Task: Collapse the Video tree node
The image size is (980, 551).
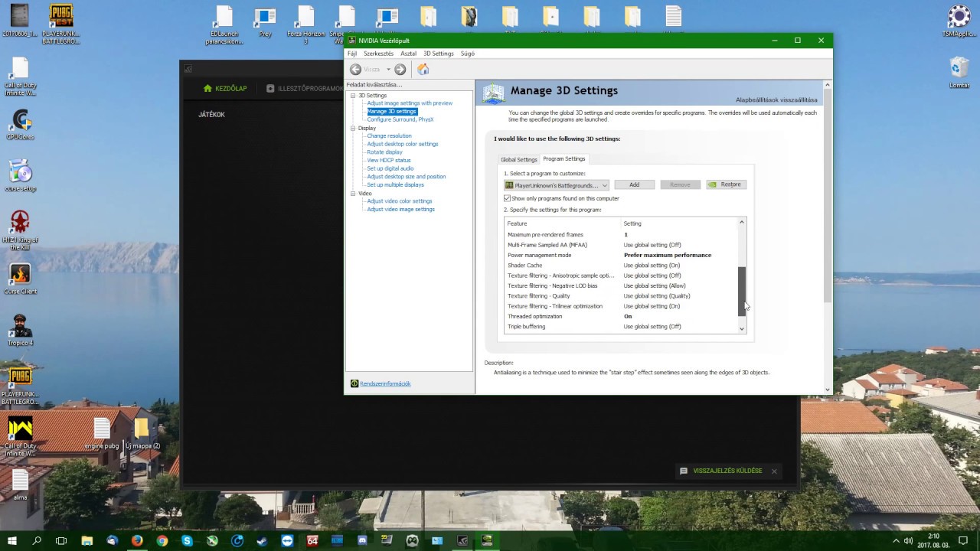Action: [353, 194]
